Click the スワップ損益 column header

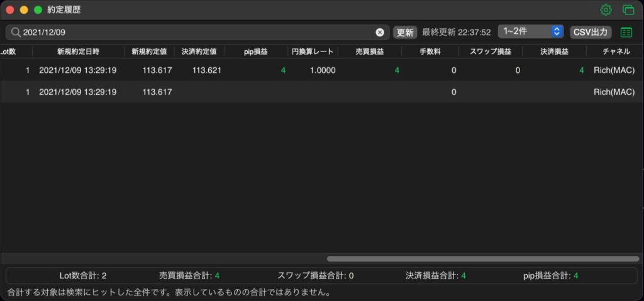(491, 52)
